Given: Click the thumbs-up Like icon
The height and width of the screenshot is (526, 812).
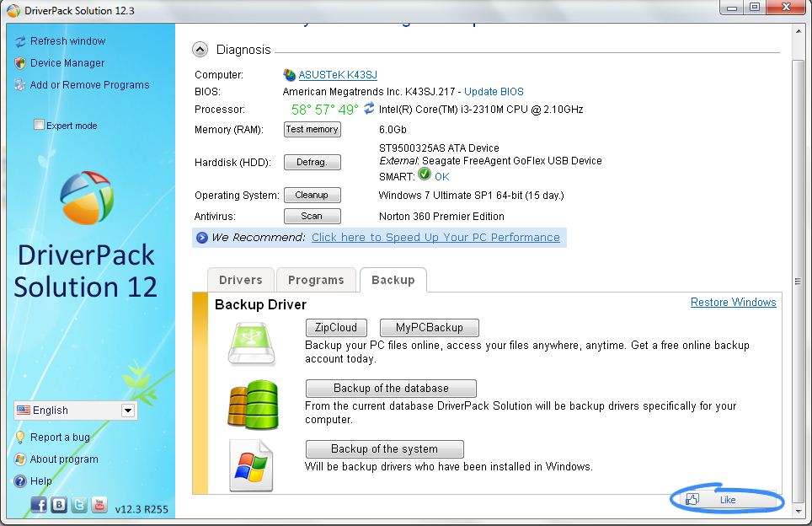Looking at the screenshot, I should 692,500.
